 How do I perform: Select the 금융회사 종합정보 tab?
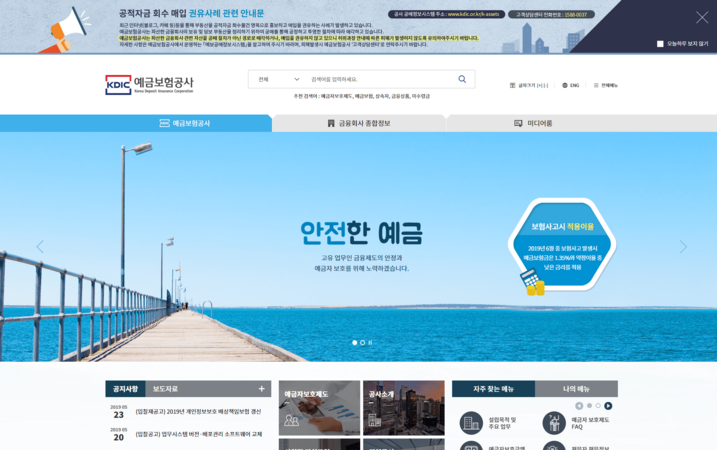tap(359, 123)
